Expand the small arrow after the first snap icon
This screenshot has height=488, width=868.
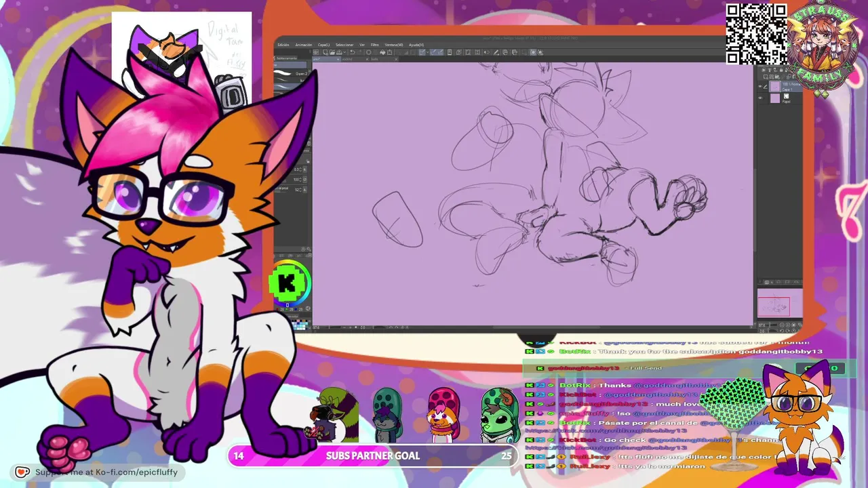[427, 52]
